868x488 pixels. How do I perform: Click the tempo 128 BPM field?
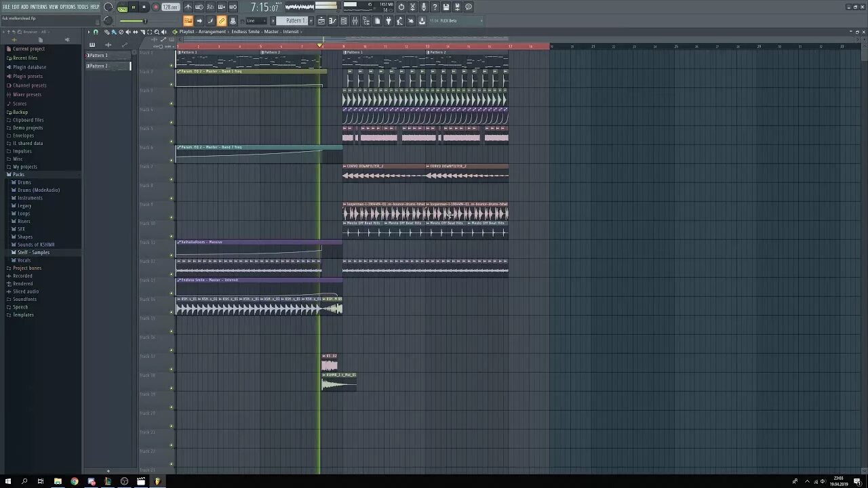point(170,7)
